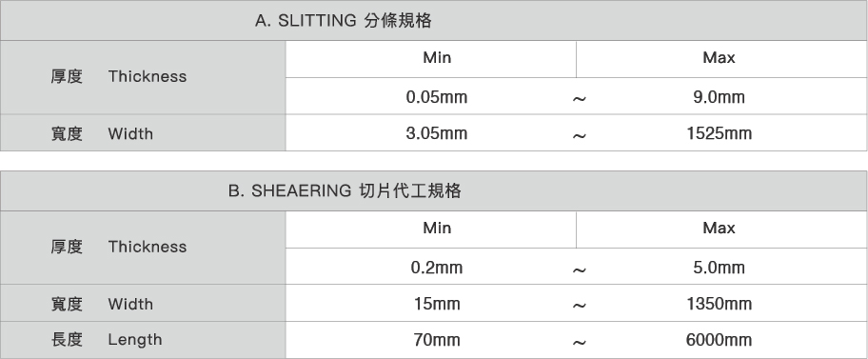Select the 0.2mm minimum thickness value
This screenshot has width=868, height=359.
coord(437,269)
